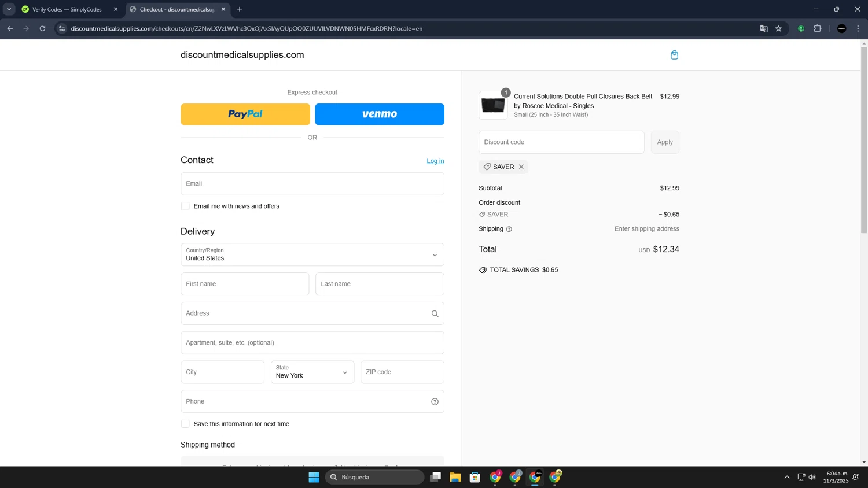This screenshot has height=488, width=868.
Task: Open File Explorer from the taskbar
Action: tap(455, 477)
